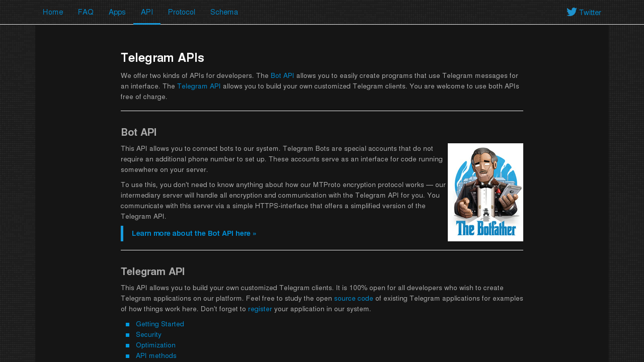Follow the Telegram API inline link
The image size is (644, 362).
point(199,86)
